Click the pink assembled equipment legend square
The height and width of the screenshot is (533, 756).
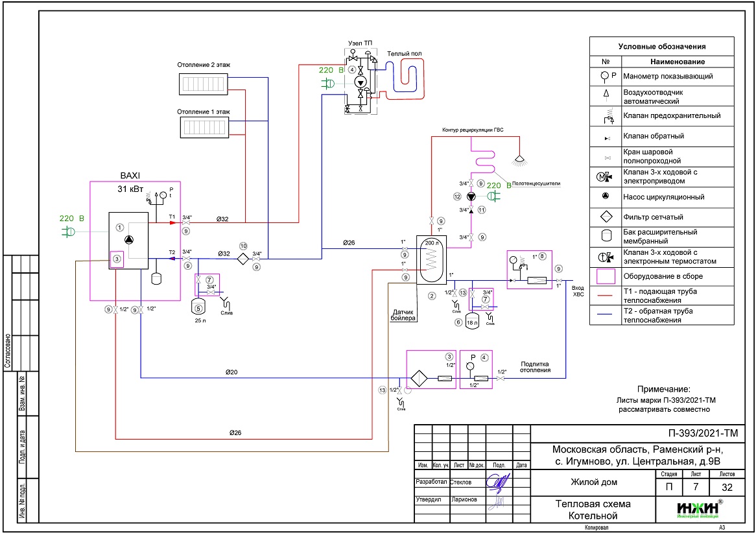[606, 276]
